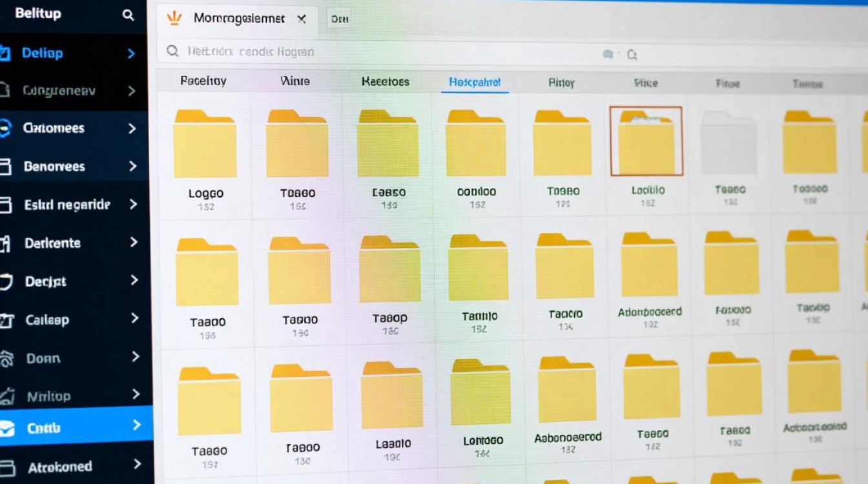Select the Reeetoes column tab
This screenshot has height=484, width=868.
[385, 82]
